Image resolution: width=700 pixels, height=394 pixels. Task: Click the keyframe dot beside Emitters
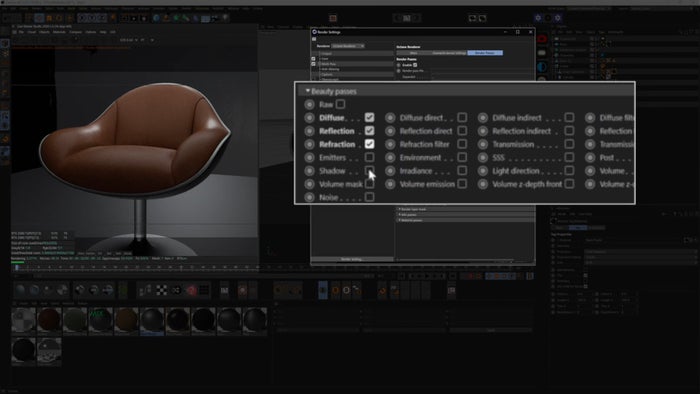point(309,158)
